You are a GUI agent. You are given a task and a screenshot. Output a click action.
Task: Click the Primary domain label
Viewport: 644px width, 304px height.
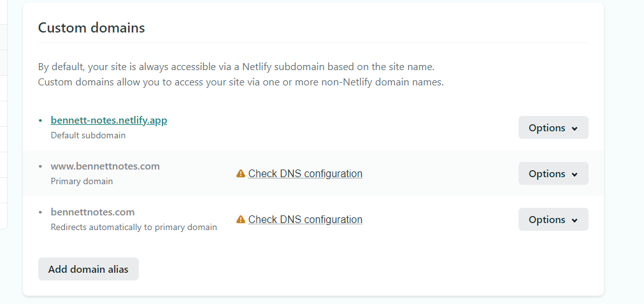[82, 181]
